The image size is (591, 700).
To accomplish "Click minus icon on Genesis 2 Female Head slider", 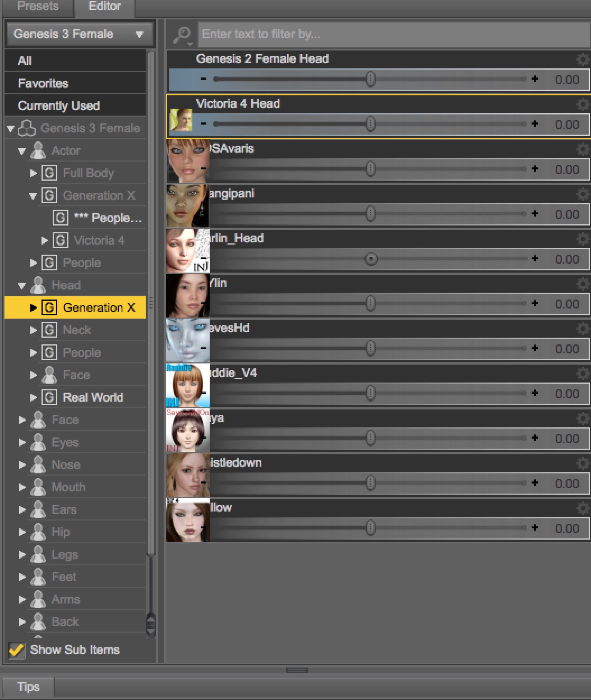I will pos(203,79).
